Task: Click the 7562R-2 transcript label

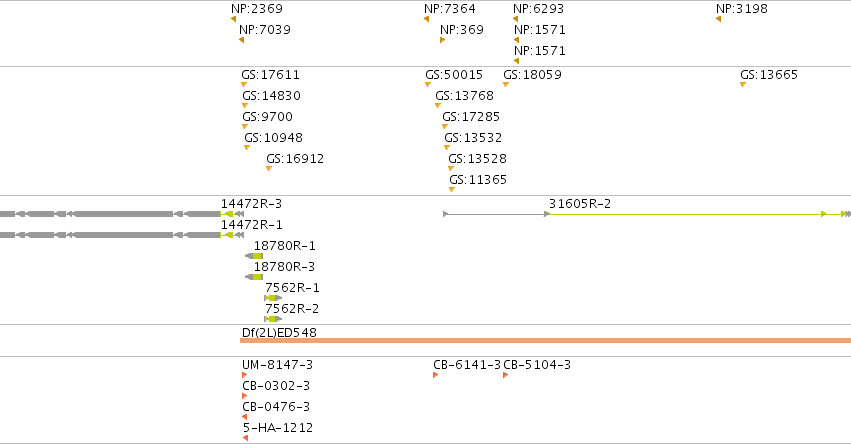Action: (x=292, y=309)
